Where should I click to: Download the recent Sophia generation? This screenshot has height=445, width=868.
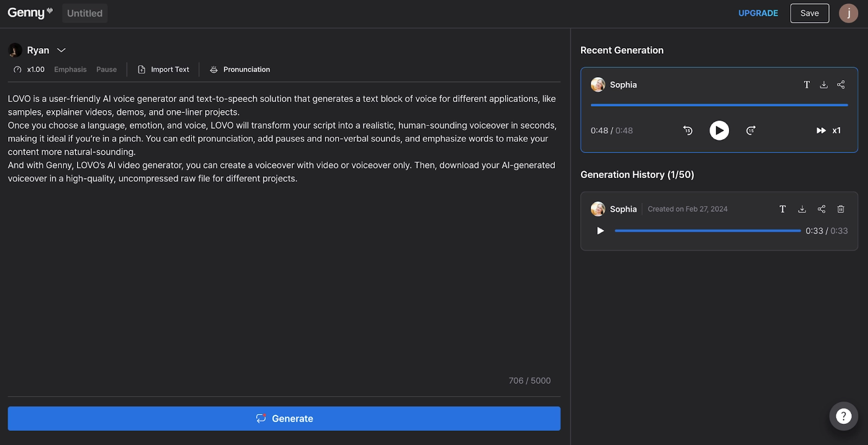[x=824, y=85]
